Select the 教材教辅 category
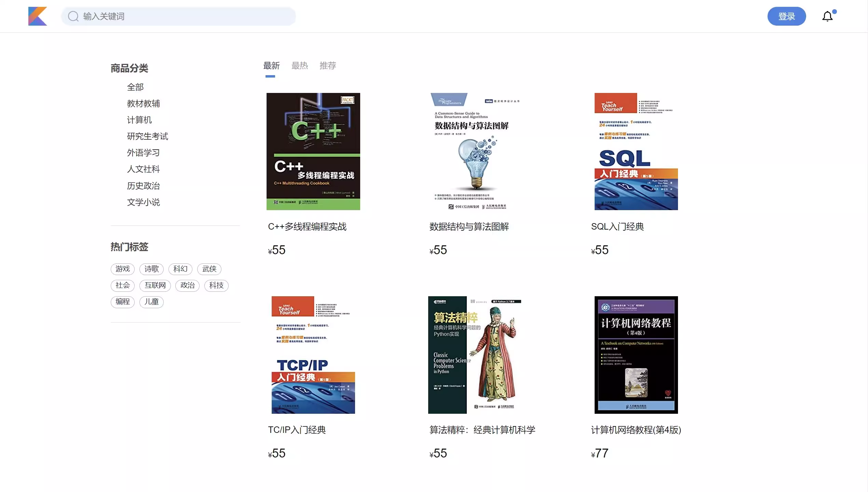The height and width of the screenshot is (492, 868). coord(144,104)
